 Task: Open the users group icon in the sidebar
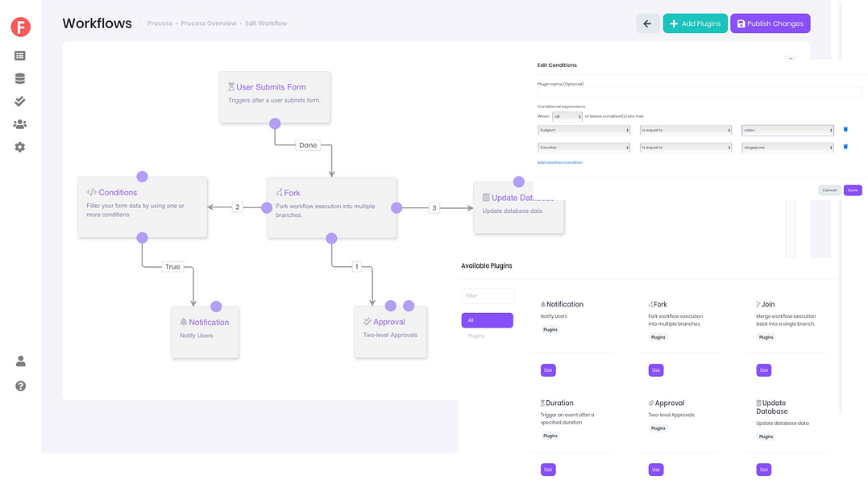20,124
